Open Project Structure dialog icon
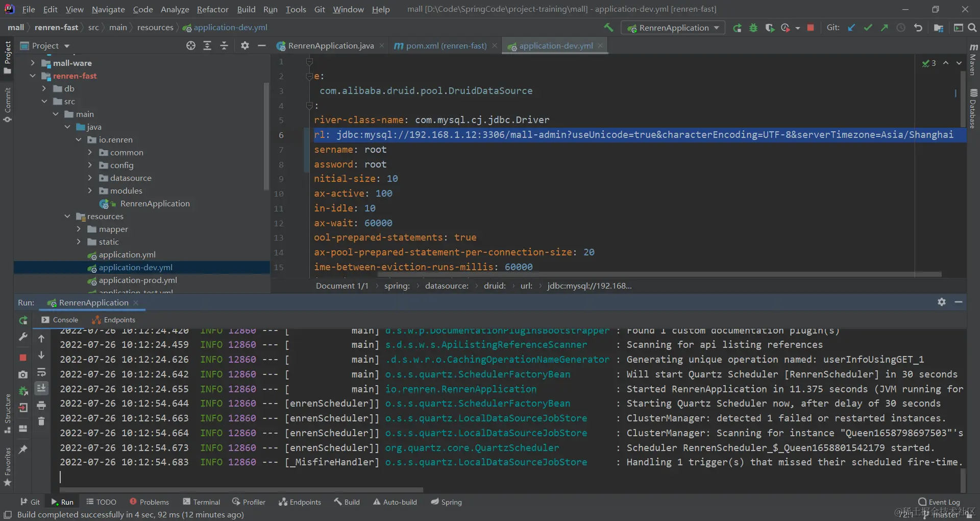Image resolution: width=980 pixels, height=521 pixels. (x=938, y=28)
